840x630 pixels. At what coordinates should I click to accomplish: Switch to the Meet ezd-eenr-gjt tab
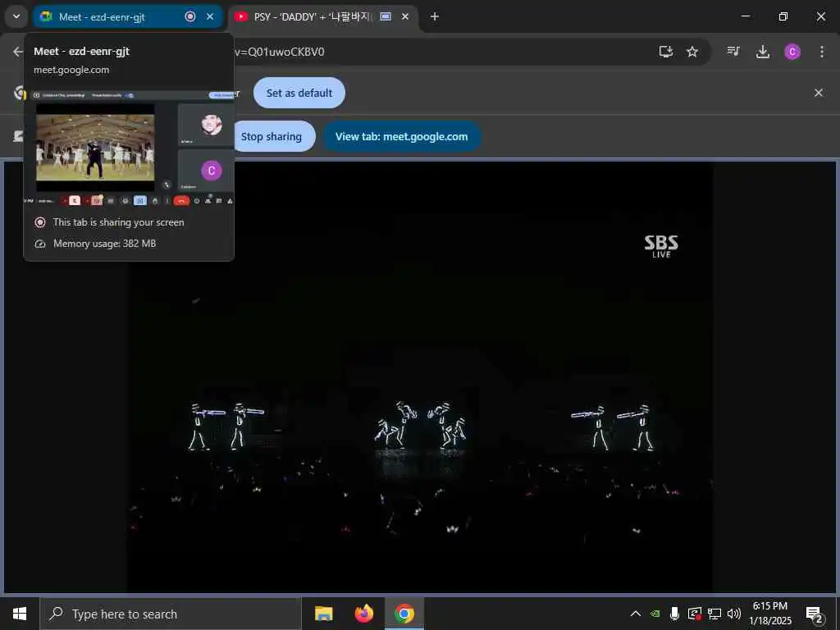tap(127, 16)
